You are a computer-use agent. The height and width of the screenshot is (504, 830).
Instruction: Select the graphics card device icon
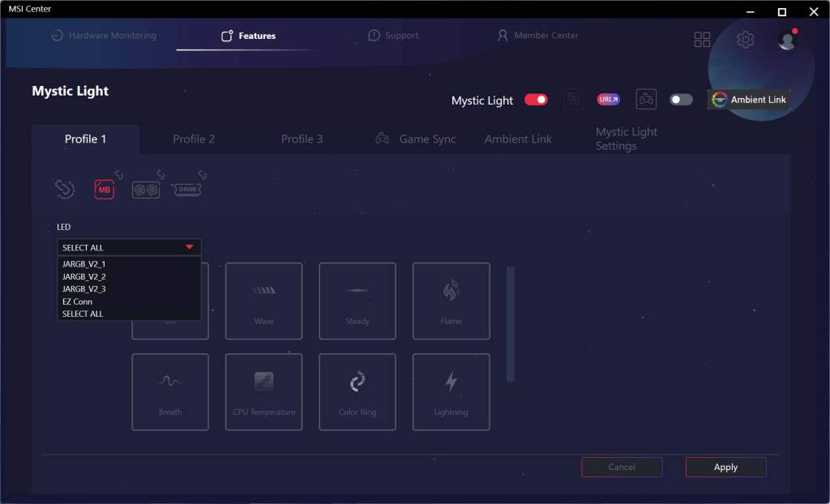coord(146,190)
